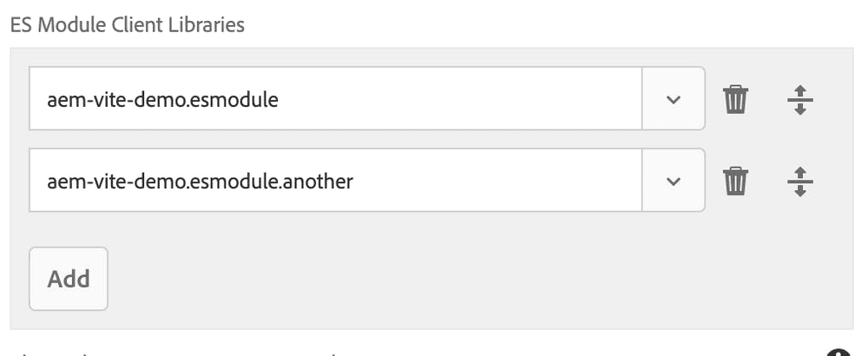Click the Add button

pos(69,279)
